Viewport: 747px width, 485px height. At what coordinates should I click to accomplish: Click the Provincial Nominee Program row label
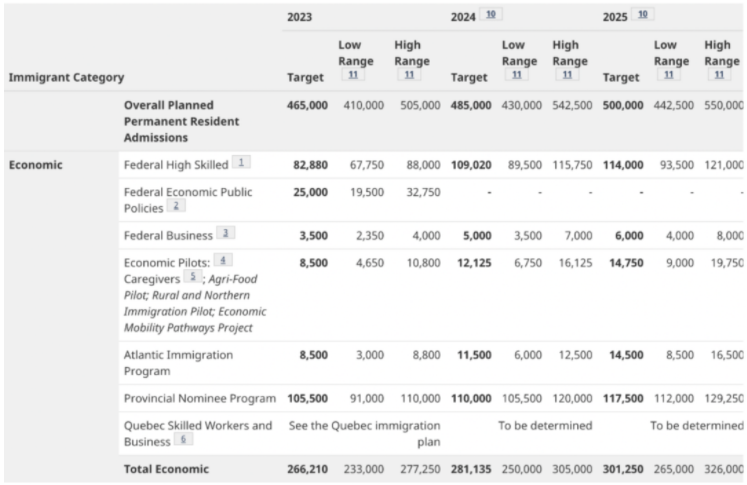point(200,398)
